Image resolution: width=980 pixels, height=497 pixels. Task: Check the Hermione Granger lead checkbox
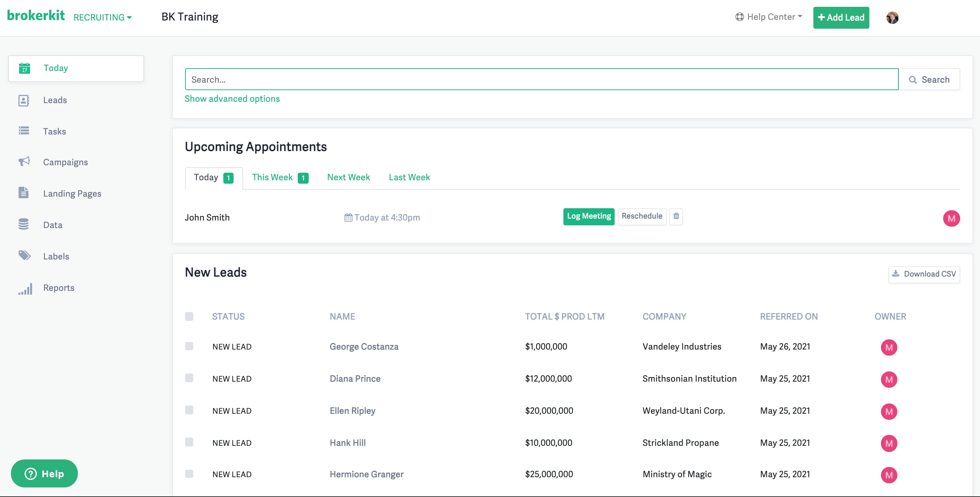pos(189,474)
